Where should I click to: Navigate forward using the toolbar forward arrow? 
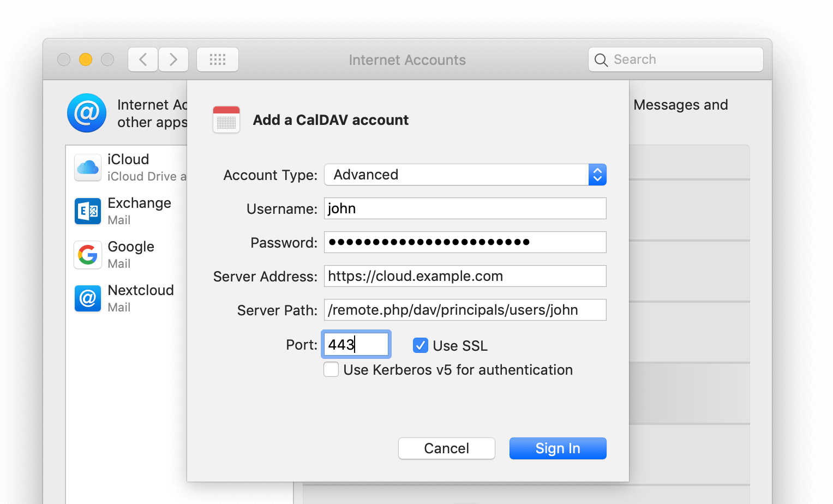pos(173,59)
